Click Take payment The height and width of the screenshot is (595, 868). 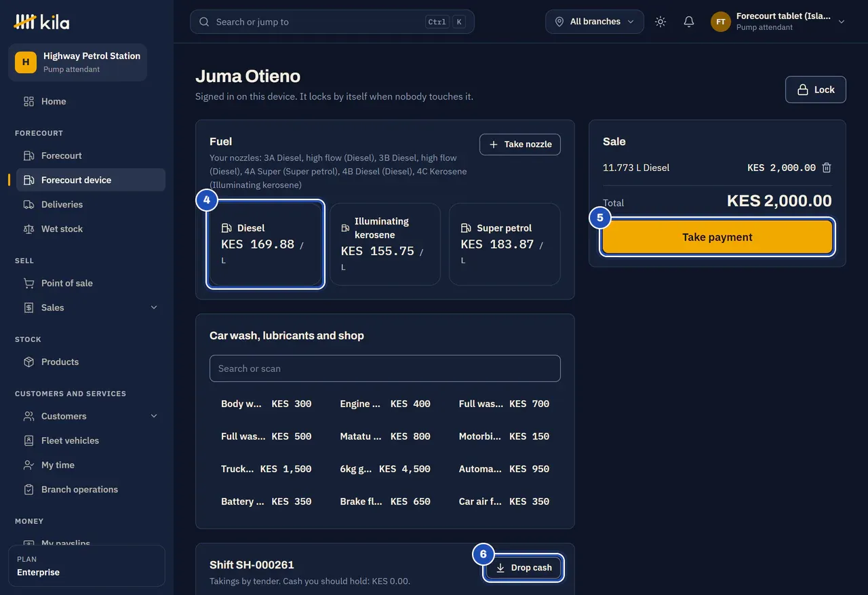click(x=717, y=237)
